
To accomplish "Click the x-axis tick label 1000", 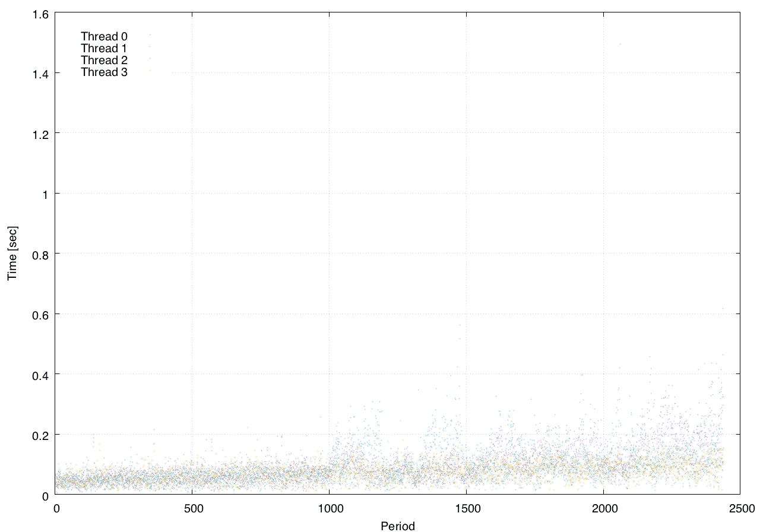I will click(330, 508).
